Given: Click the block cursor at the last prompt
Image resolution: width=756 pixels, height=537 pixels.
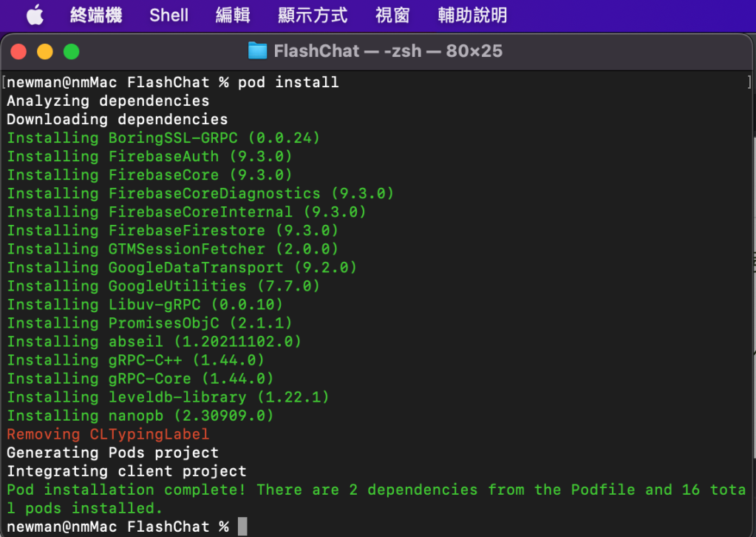Looking at the screenshot, I should coord(242,527).
